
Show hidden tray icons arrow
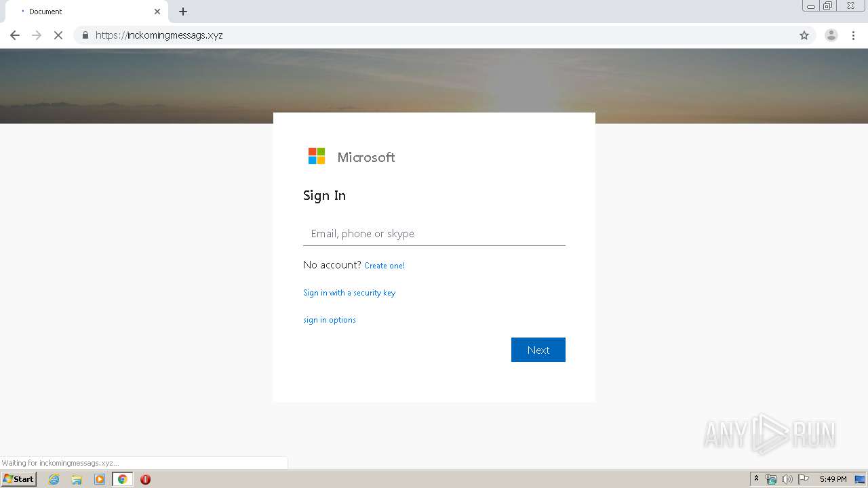(x=756, y=479)
